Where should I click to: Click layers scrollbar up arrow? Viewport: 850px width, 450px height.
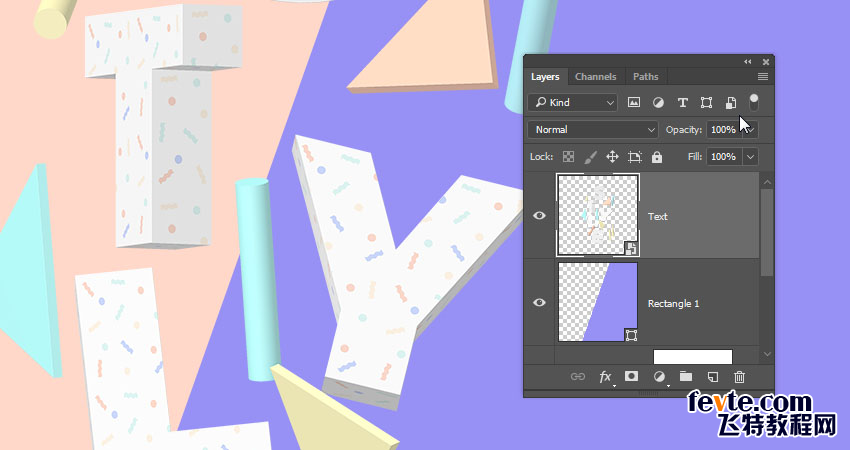click(767, 182)
